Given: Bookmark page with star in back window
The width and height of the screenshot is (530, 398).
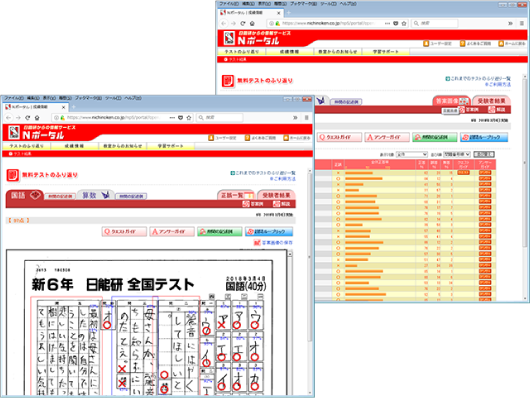Looking at the screenshot, I should click(x=404, y=23).
